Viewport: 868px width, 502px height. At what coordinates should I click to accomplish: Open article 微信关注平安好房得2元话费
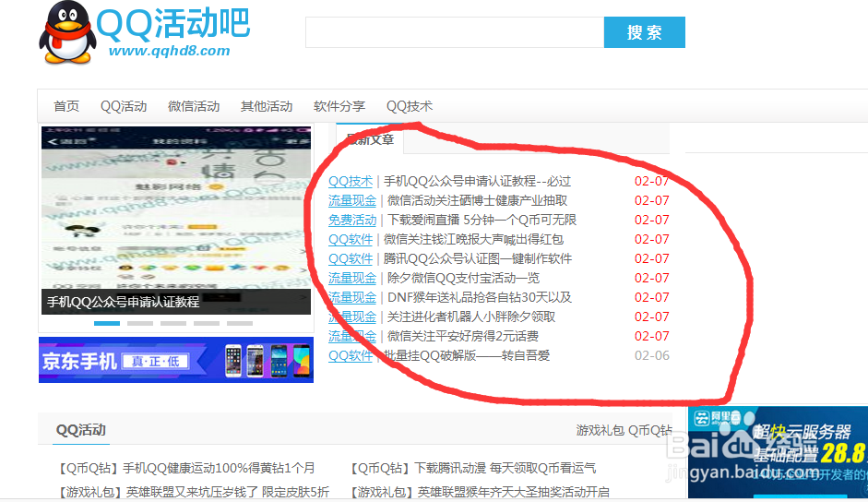[463, 336]
